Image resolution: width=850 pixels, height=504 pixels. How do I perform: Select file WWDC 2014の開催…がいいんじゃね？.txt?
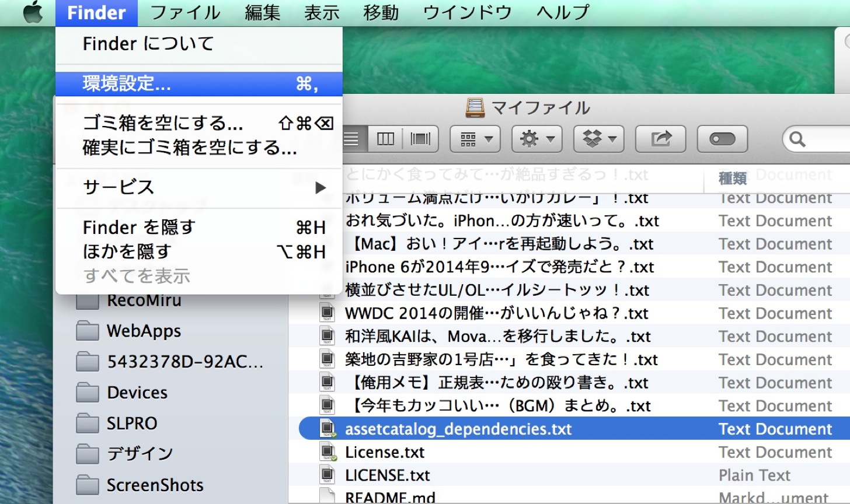pos(497,313)
